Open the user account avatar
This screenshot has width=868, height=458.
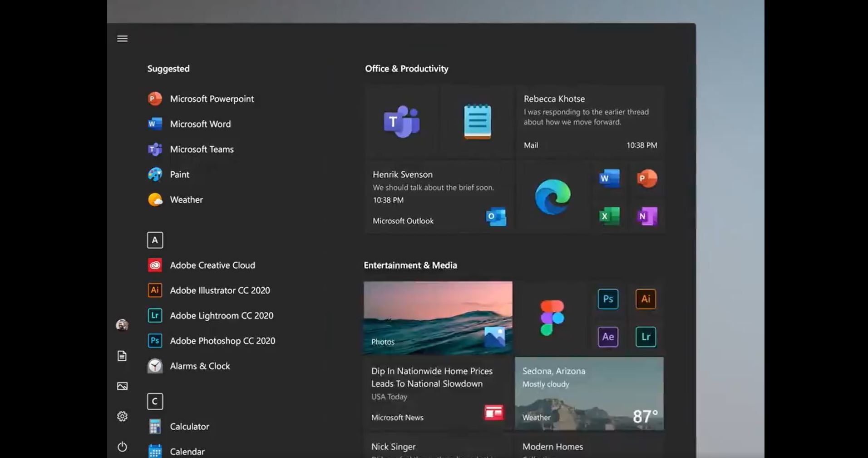[122, 325]
